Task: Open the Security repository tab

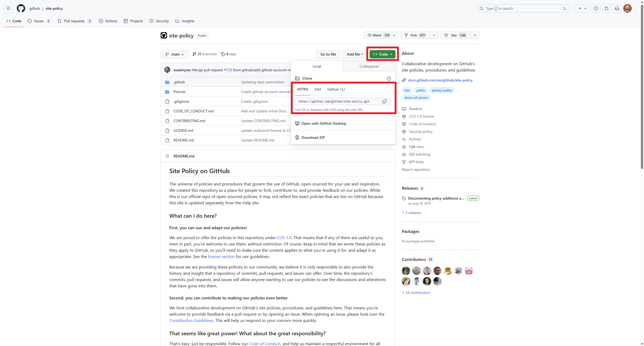Action: [x=159, y=21]
